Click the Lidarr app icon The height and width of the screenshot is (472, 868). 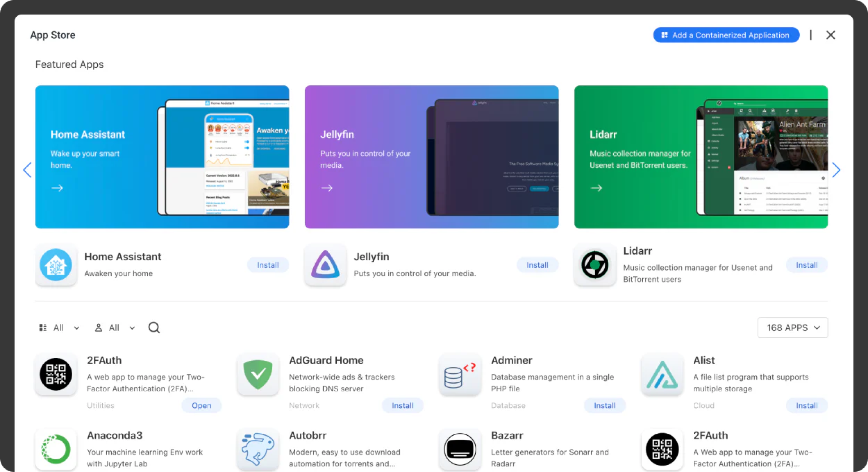(595, 265)
